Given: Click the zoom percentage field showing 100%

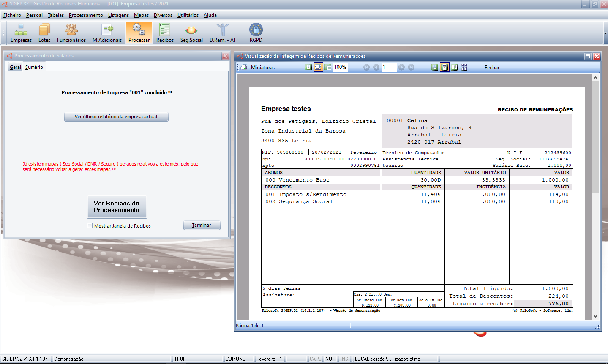Looking at the screenshot, I should (x=340, y=68).
